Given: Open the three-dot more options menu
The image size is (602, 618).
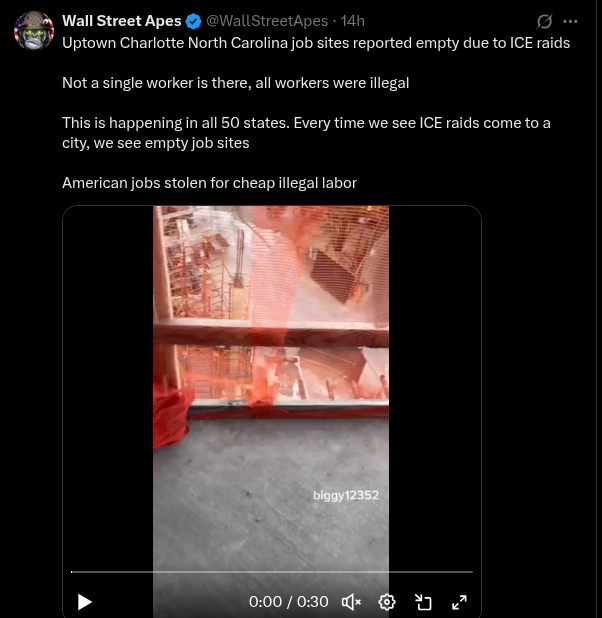Looking at the screenshot, I should click(570, 21).
